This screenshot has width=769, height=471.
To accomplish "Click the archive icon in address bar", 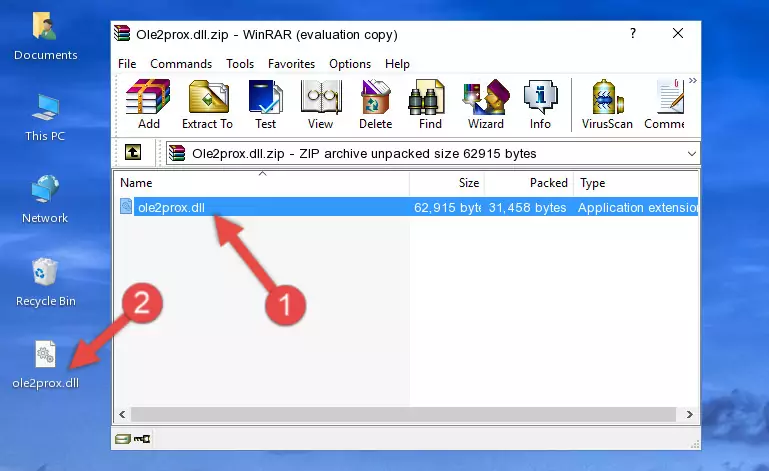I will pos(177,154).
